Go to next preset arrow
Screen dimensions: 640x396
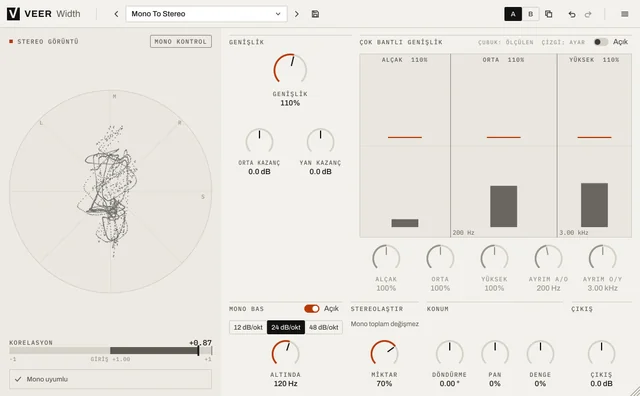pyautogui.click(x=297, y=14)
